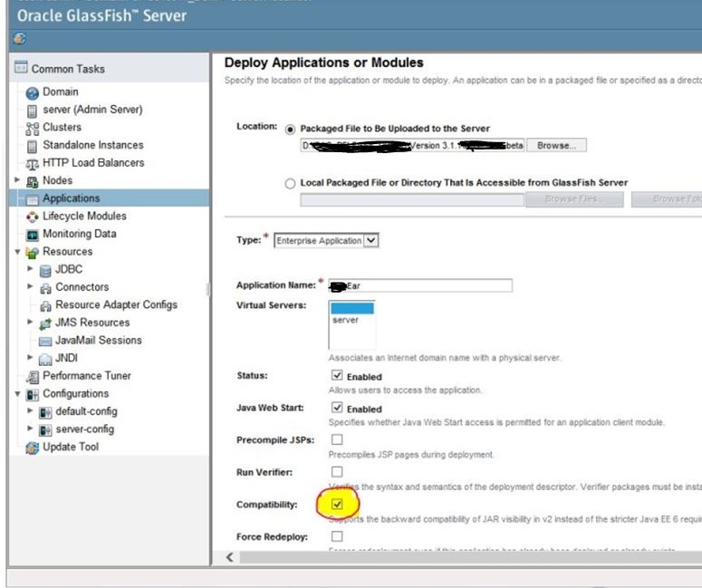Click the server-config icon
Viewport: 702px width, 588px height.
pos(45,430)
